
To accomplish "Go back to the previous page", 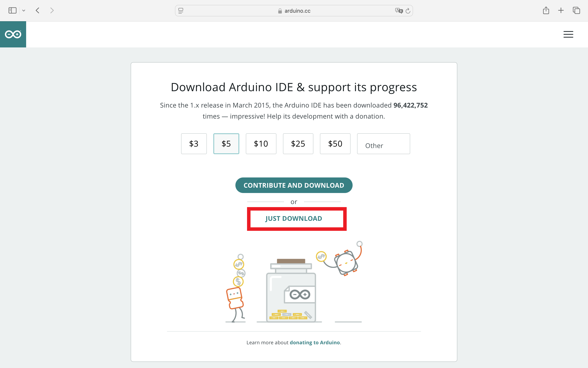I will (37, 10).
